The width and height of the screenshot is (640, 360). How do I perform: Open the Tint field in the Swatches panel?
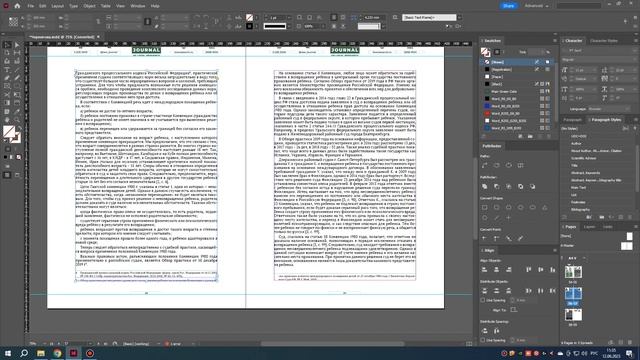[x=536, y=52]
